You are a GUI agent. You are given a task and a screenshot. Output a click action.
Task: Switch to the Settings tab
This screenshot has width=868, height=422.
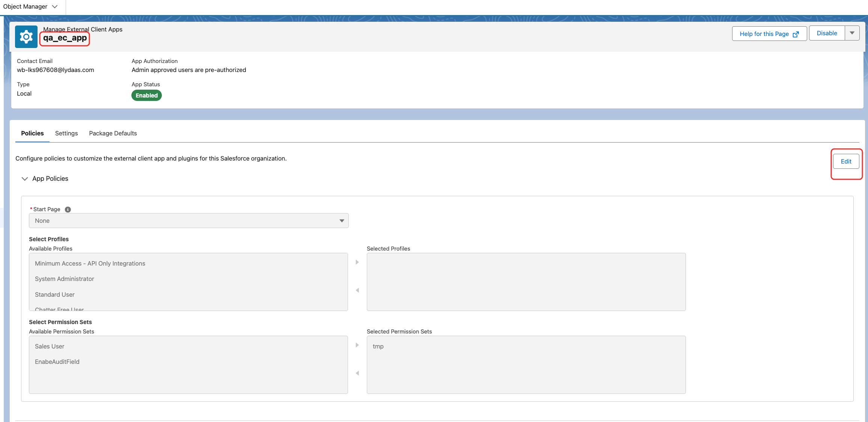click(x=66, y=134)
